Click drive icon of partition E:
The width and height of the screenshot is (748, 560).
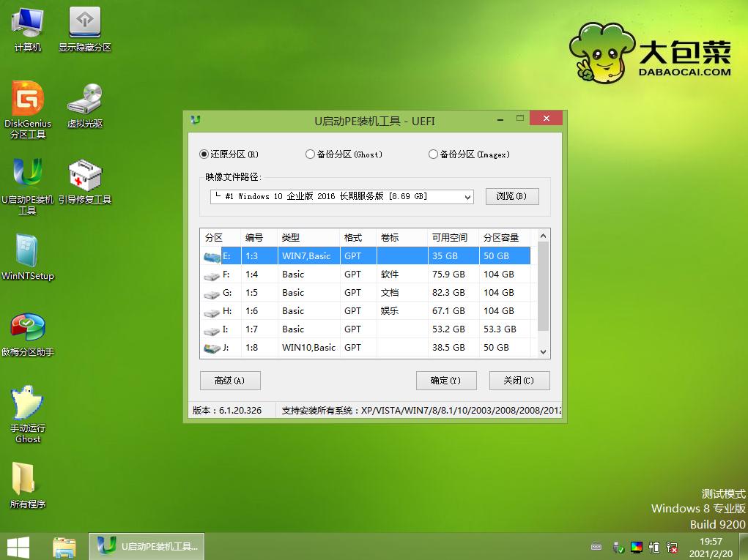pos(212,256)
